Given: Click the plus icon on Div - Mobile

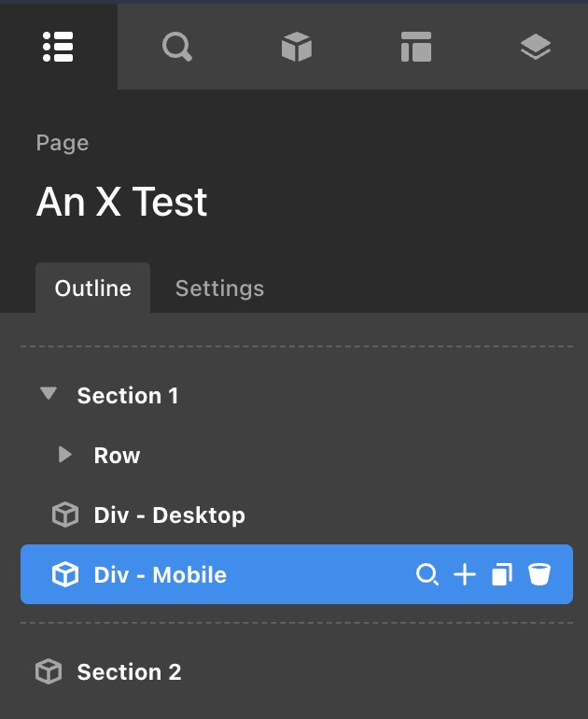Looking at the screenshot, I should (x=464, y=574).
